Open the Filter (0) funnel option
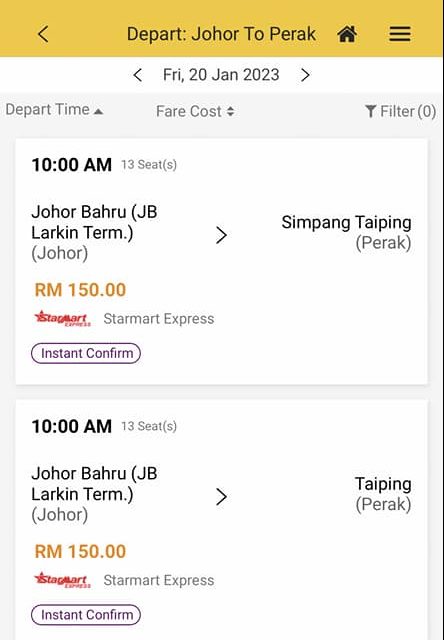Viewport: 444px width, 640px height. (x=400, y=111)
